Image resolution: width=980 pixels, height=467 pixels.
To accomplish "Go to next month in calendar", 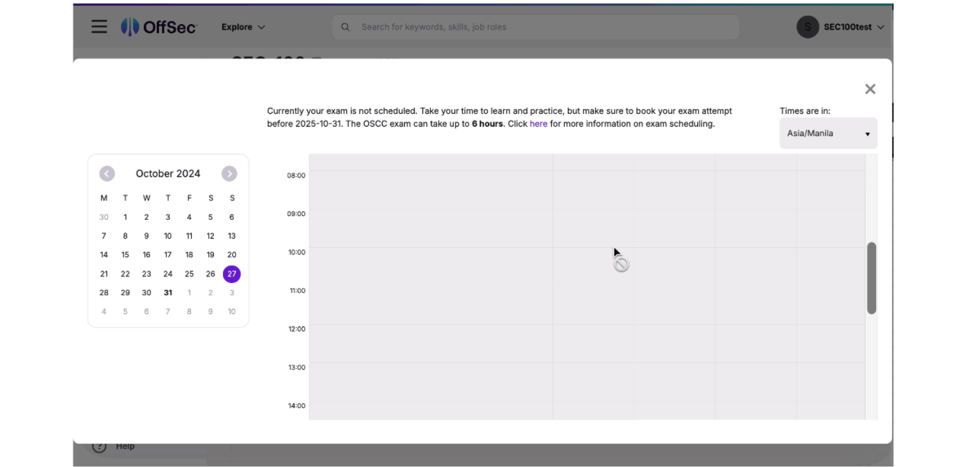I will point(229,174).
